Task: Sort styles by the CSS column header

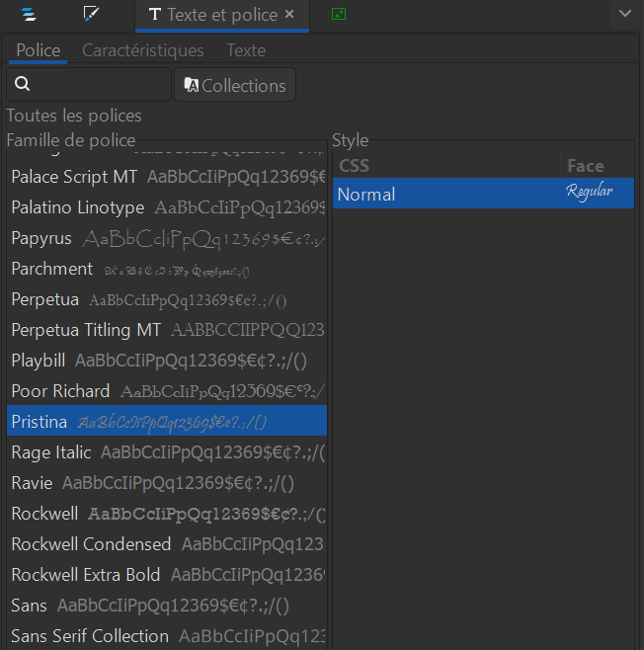Action: click(x=446, y=166)
